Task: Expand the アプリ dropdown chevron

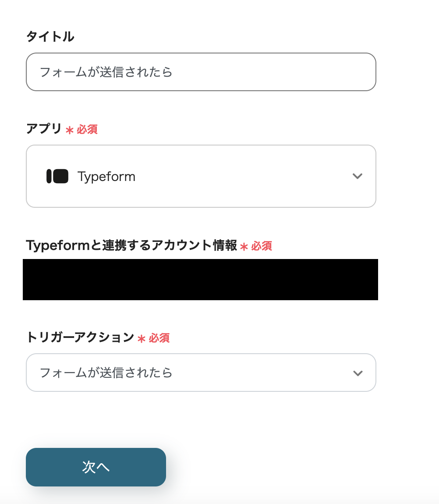Action: (x=358, y=176)
